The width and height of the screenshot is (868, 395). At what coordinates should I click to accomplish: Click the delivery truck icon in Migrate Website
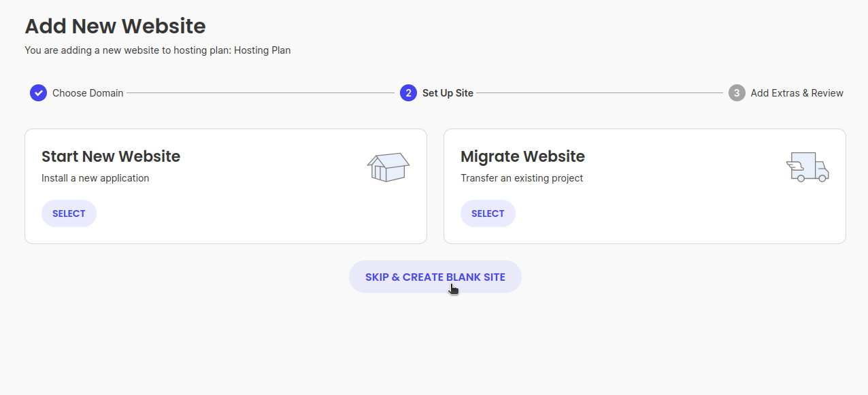click(x=807, y=167)
